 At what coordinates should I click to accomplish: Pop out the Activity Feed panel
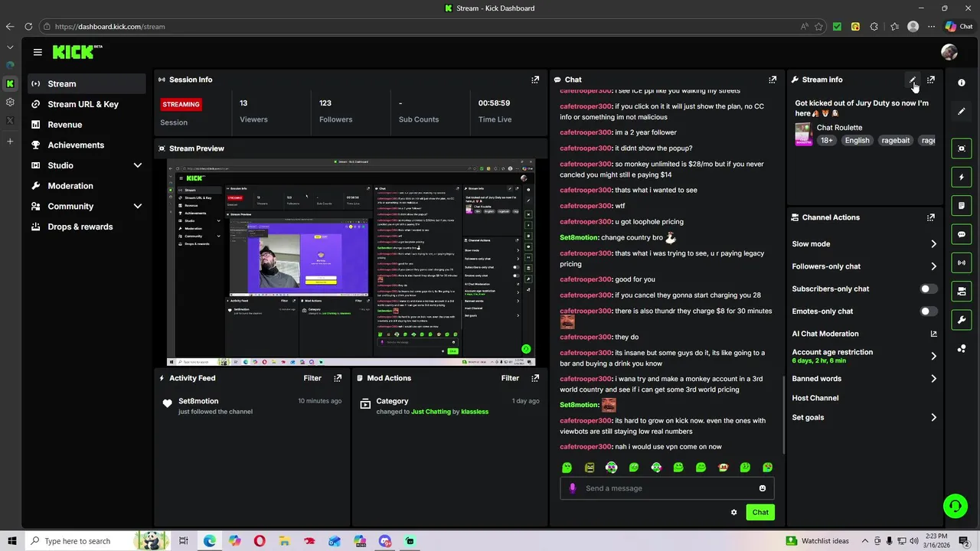point(338,378)
